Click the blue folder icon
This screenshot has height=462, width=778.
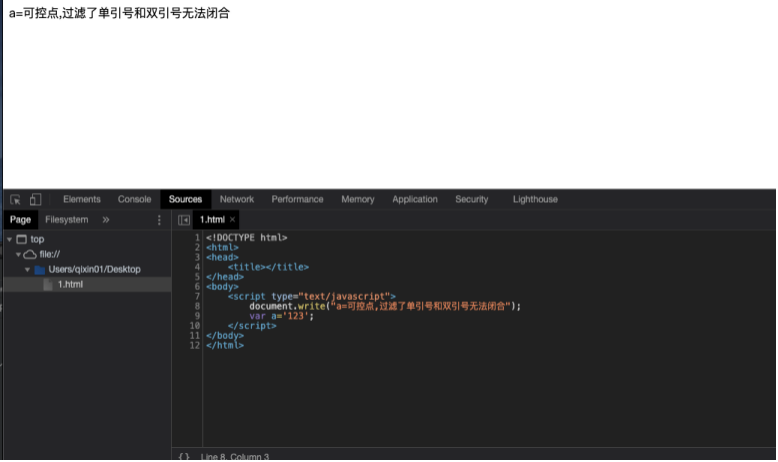pos(40,269)
